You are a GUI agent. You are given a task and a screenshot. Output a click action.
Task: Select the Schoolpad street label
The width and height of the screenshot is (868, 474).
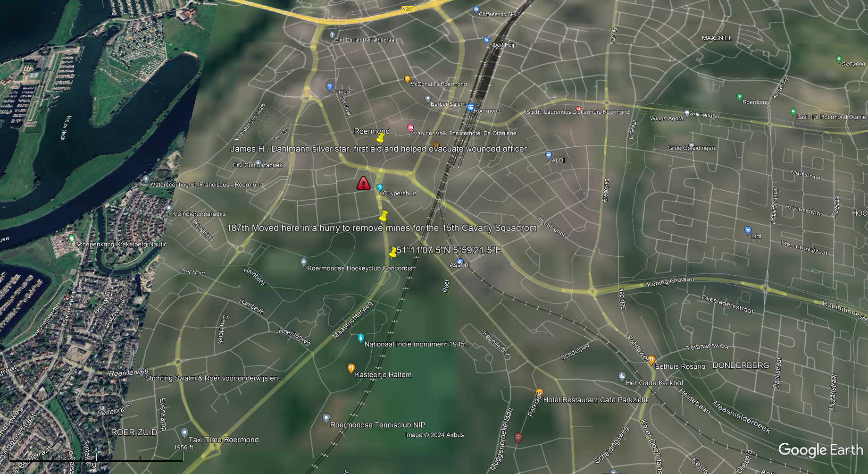click(575, 351)
